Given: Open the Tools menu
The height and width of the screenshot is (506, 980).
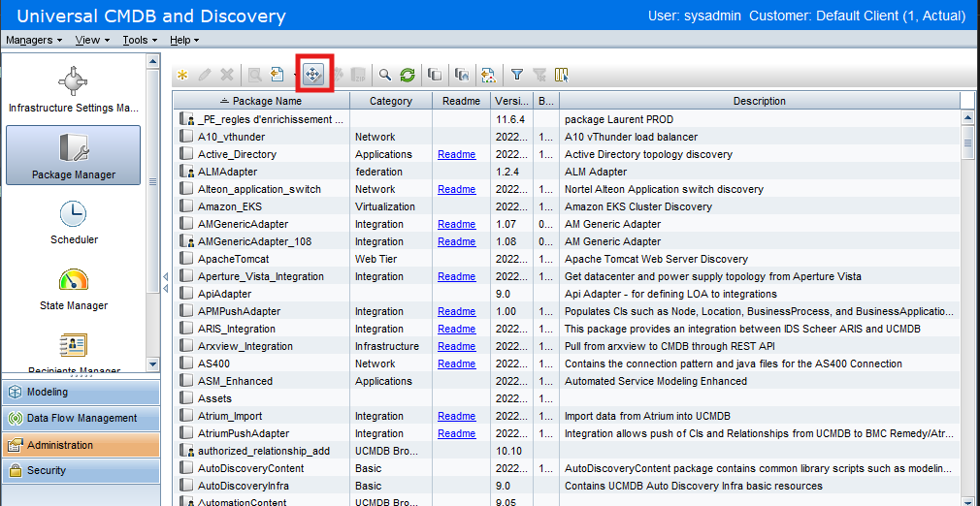Looking at the screenshot, I should (x=140, y=40).
